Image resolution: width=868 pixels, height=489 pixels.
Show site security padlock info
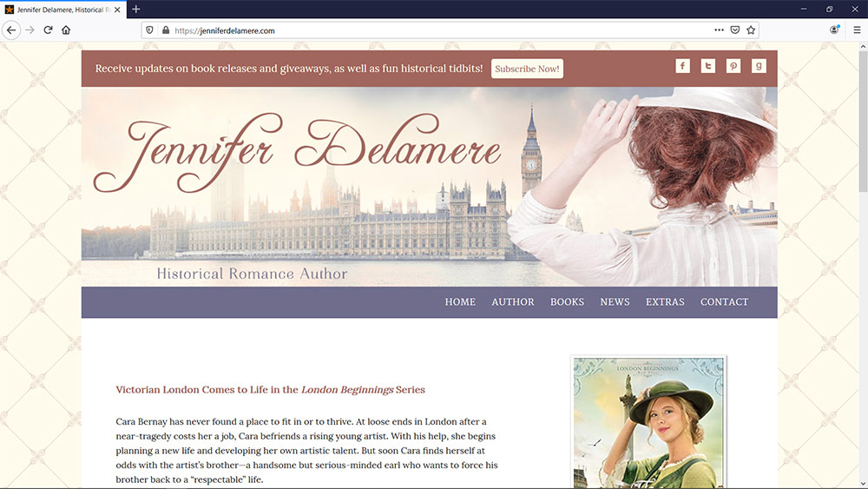pos(165,30)
